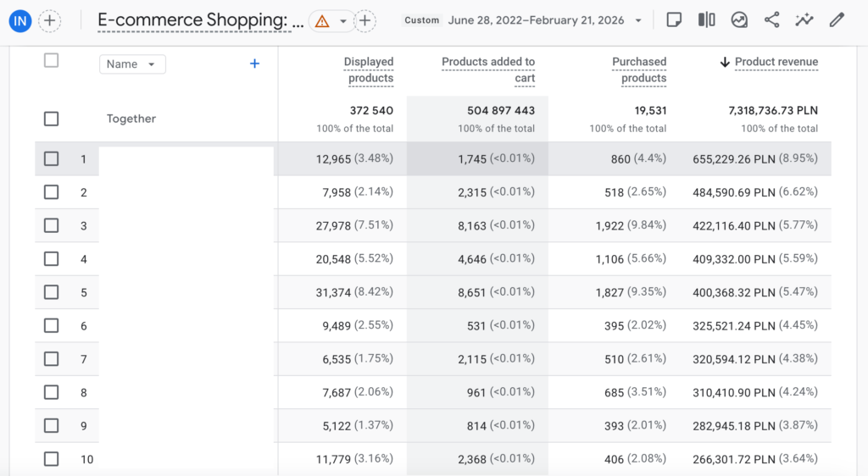Screen dimensions: 868x476
Task: Click the blue plus to add dimension
Action: click(x=254, y=64)
